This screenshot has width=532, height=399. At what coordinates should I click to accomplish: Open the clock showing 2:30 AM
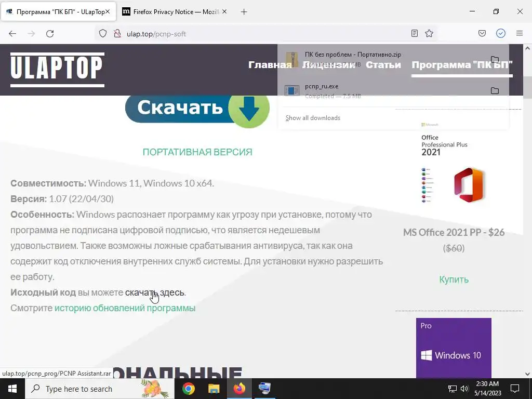[487, 389]
